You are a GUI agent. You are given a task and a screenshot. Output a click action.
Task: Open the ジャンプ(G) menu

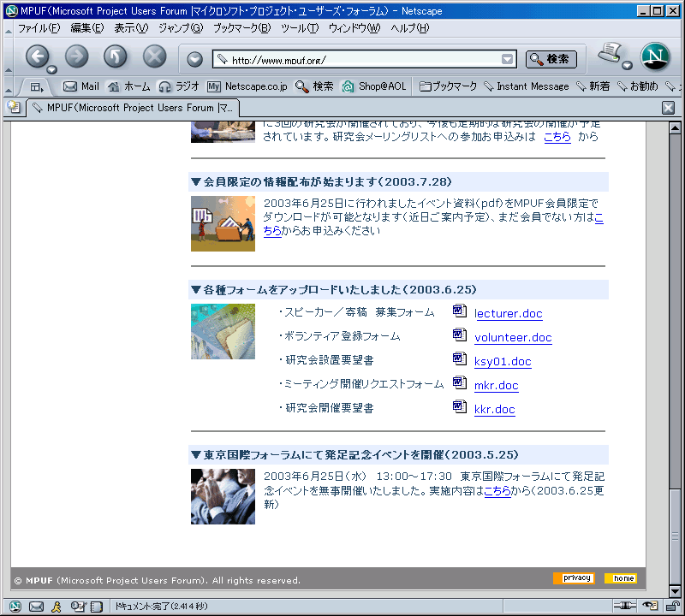(181, 28)
